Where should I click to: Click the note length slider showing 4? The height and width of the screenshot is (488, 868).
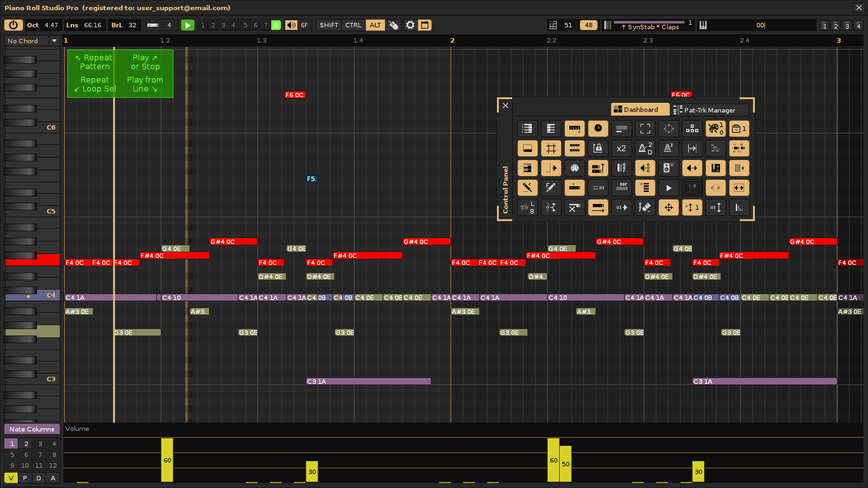coord(161,25)
